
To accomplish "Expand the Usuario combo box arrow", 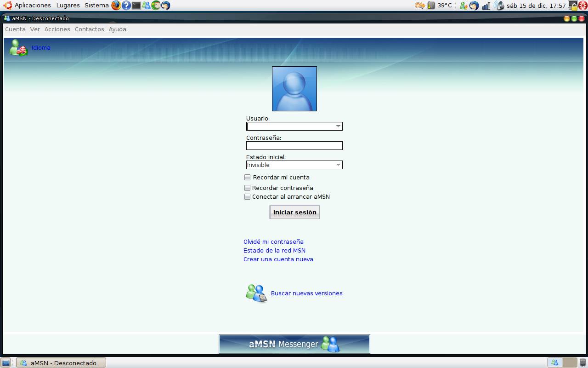I will [x=338, y=126].
